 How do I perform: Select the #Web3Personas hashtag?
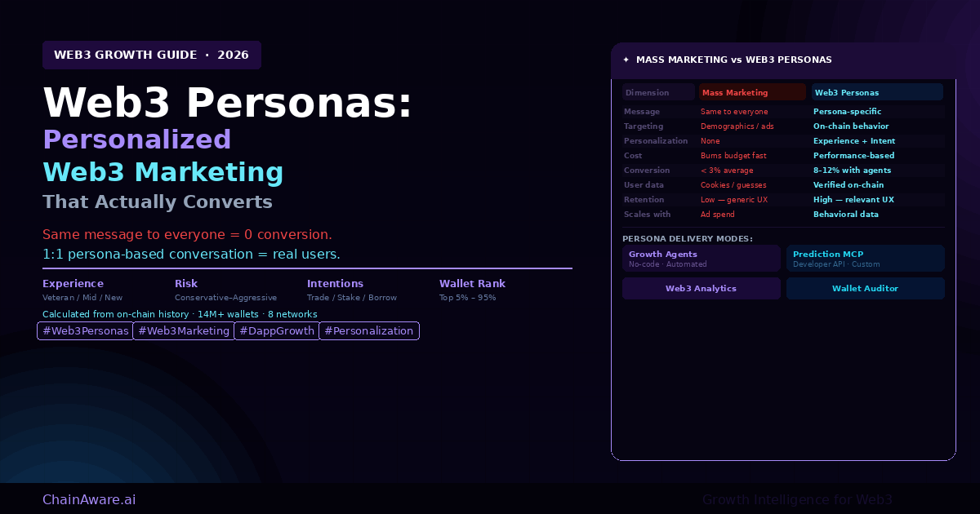86,330
